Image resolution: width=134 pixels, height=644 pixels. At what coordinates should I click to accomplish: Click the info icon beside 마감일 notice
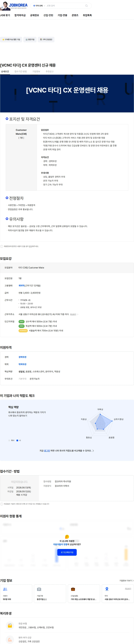(2, 504)
